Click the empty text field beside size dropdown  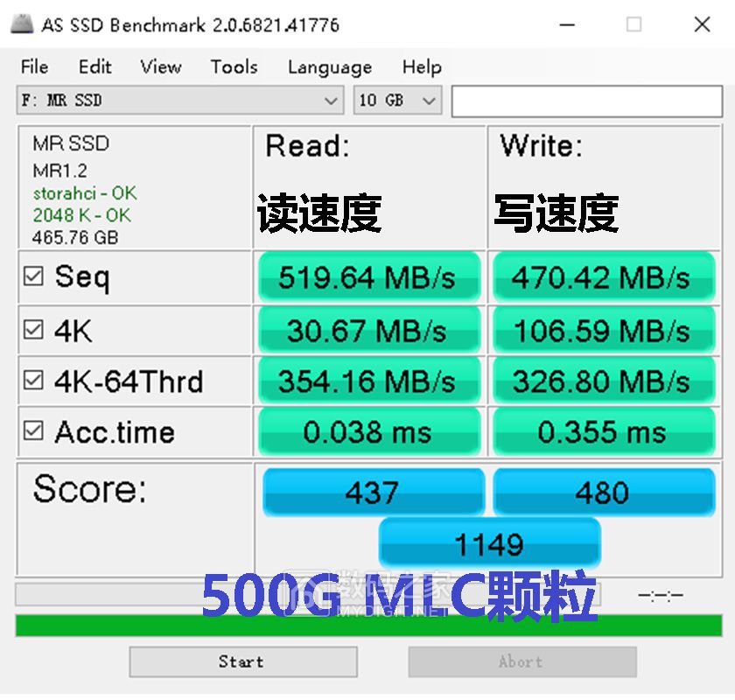(586, 101)
